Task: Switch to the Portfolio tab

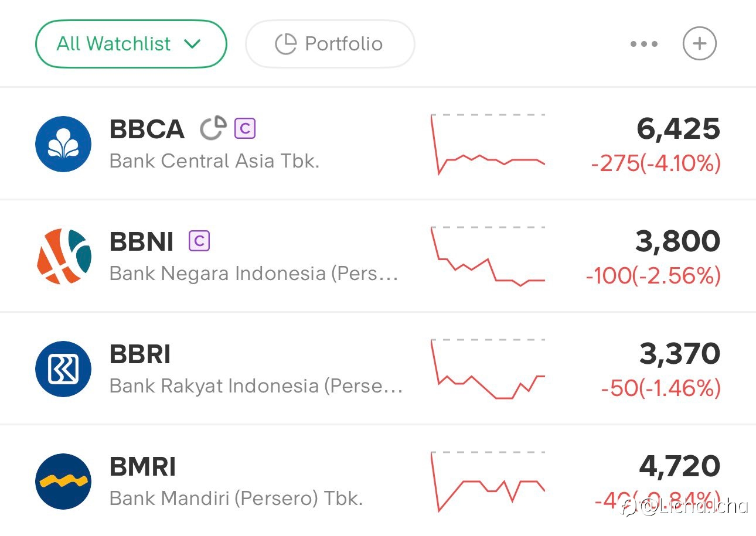Action: point(329,44)
